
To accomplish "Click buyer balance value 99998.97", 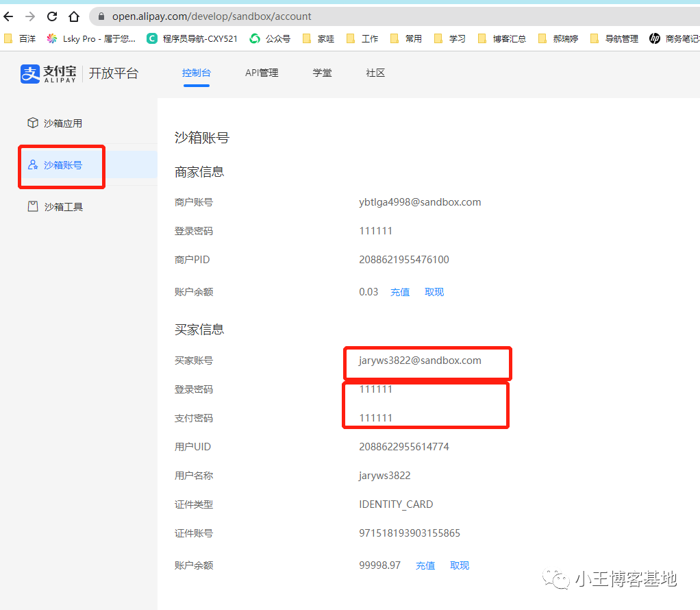I will click(380, 565).
